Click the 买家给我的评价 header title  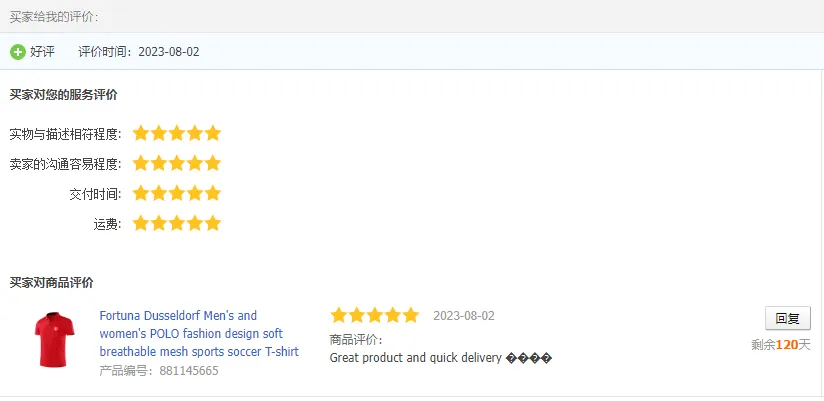53,16
